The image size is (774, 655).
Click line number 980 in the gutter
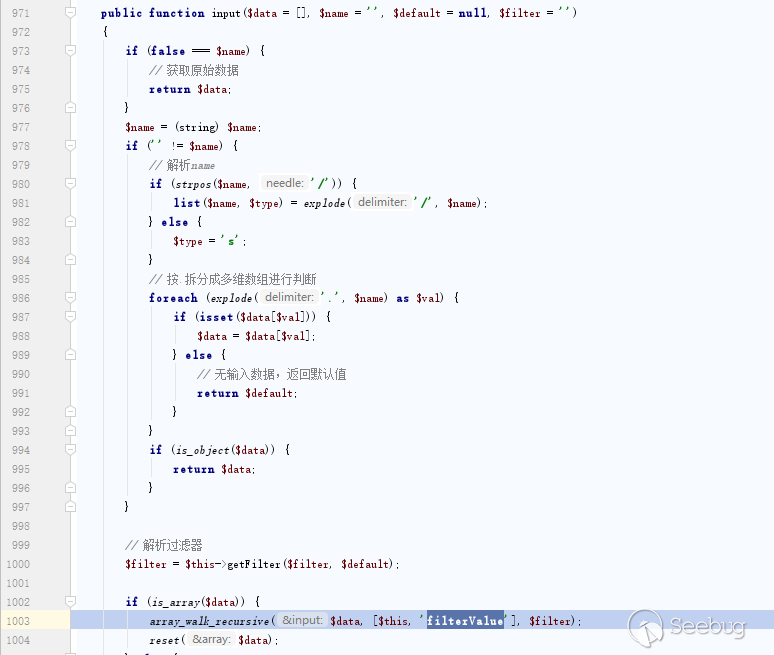point(21,184)
